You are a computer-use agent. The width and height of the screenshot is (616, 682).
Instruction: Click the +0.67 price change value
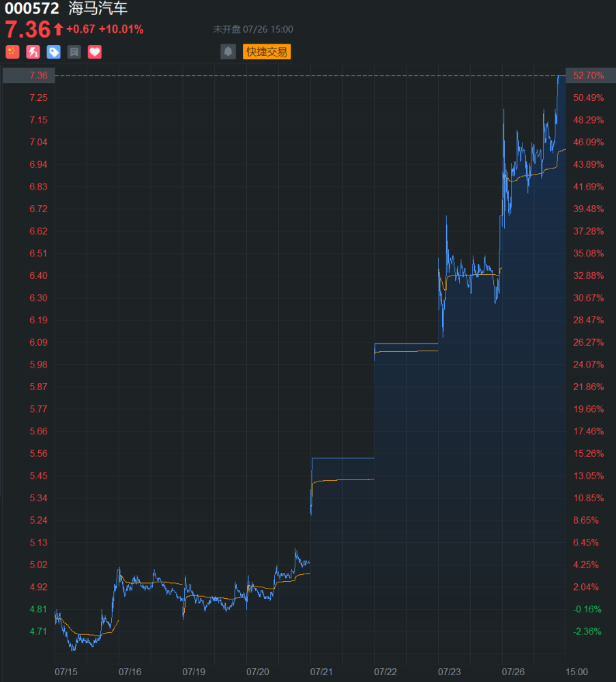click(x=80, y=29)
